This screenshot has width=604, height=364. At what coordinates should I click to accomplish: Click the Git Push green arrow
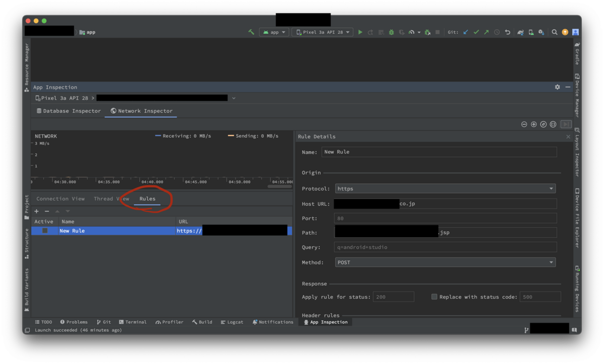tap(486, 32)
